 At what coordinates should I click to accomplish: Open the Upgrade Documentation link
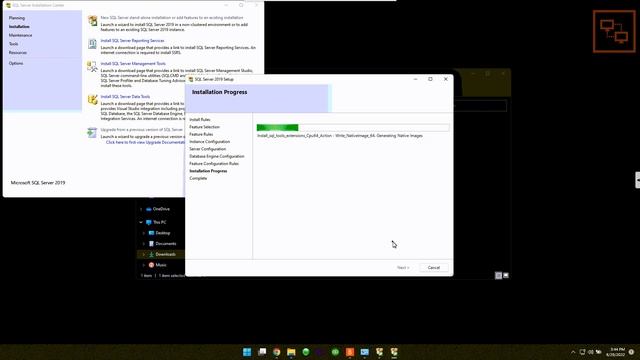click(145, 142)
